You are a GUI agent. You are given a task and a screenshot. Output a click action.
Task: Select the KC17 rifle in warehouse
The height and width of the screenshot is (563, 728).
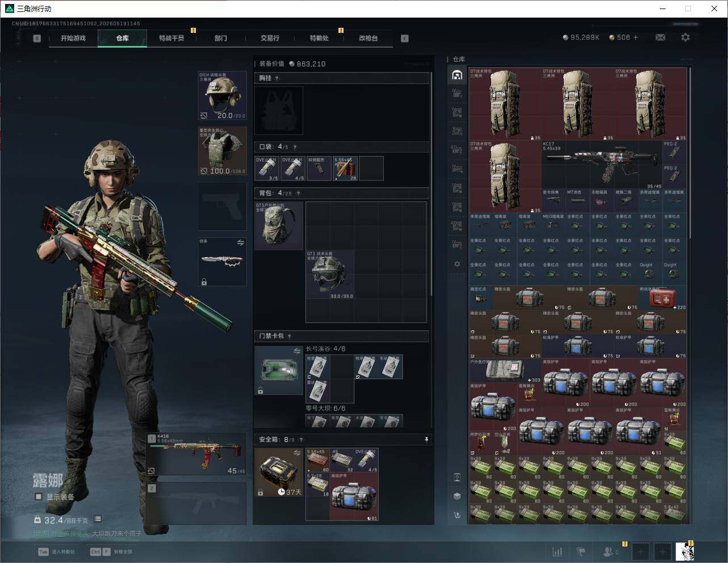coord(602,165)
